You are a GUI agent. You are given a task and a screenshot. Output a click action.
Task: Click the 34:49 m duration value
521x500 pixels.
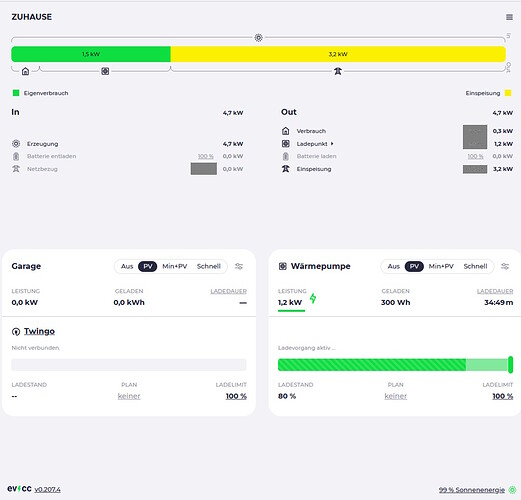(x=499, y=302)
